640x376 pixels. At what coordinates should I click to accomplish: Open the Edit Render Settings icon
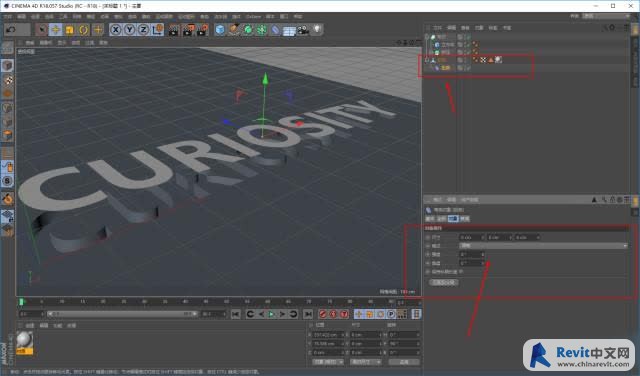pos(202,30)
